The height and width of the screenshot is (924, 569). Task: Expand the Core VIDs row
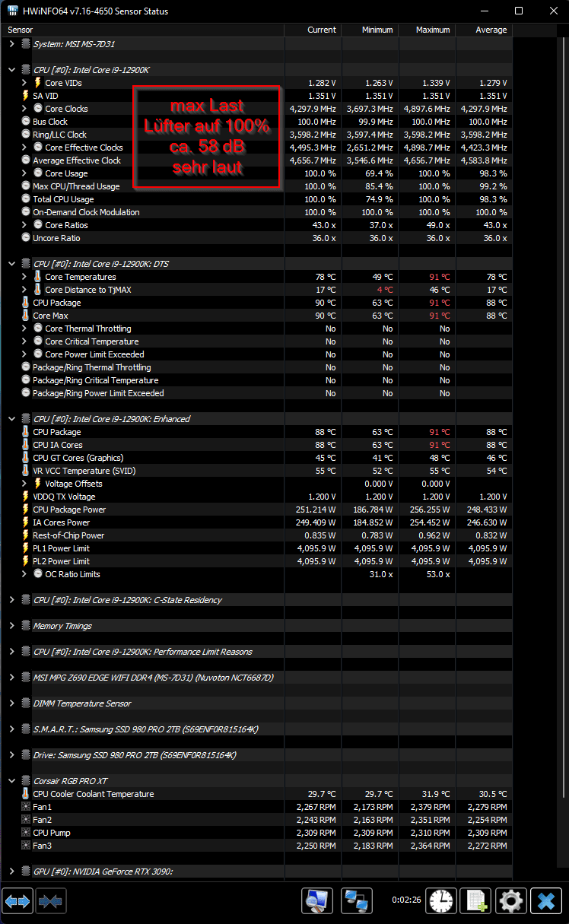(x=24, y=83)
